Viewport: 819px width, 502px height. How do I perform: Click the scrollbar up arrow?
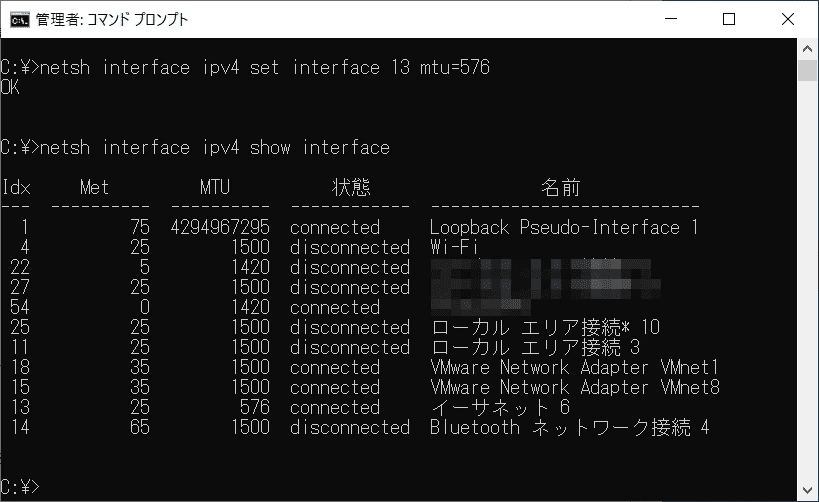pyautogui.click(x=808, y=49)
